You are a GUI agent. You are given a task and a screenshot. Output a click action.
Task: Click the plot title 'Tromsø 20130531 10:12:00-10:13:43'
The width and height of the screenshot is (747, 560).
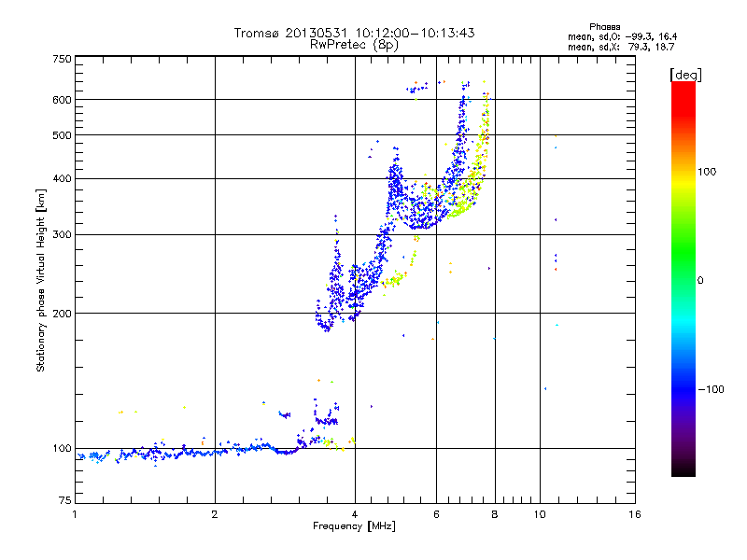(354, 33)
